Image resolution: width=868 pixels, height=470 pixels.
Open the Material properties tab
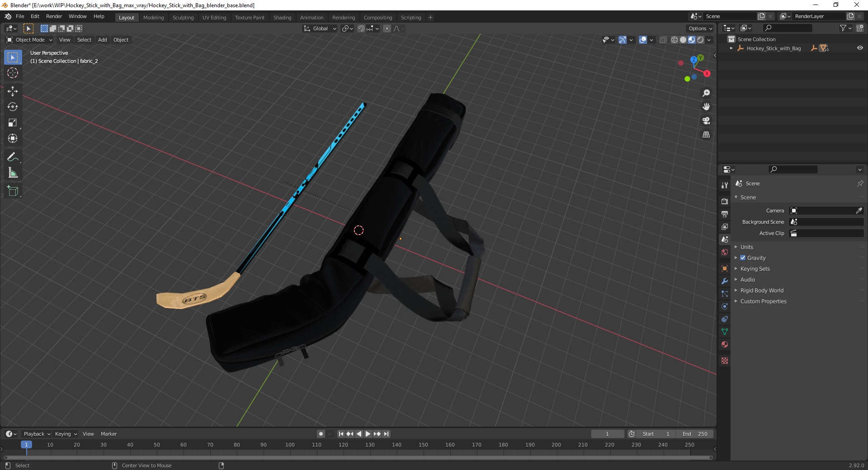(725, 344)
